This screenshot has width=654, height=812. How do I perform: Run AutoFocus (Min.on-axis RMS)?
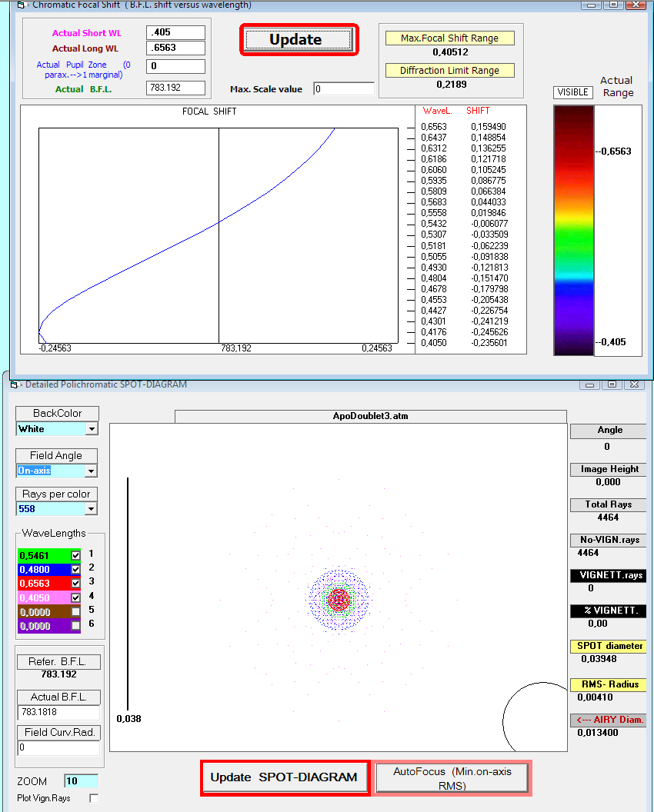tap(452, 778)
